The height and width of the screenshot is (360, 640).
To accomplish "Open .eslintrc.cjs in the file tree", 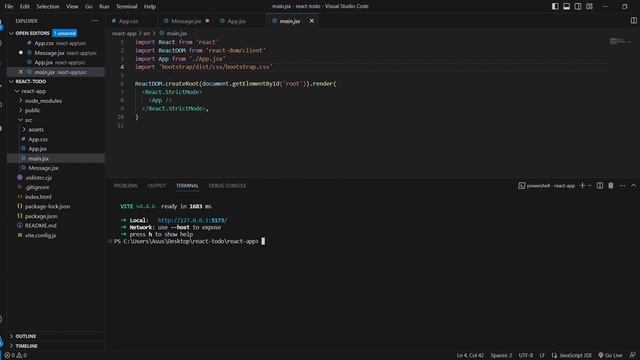I will click(x=38, y=178).
